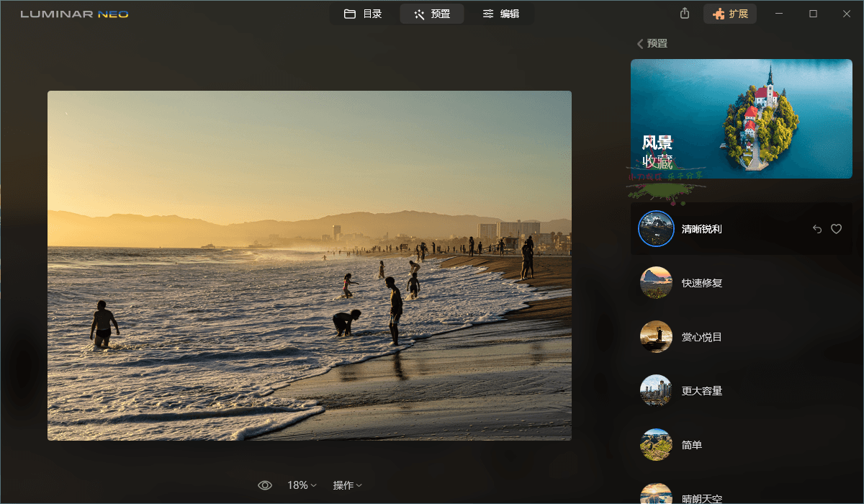This screenshot has width=864, height=504.
Task: Collapse back with the 预置 back chevron
Action: click(640, 43)
